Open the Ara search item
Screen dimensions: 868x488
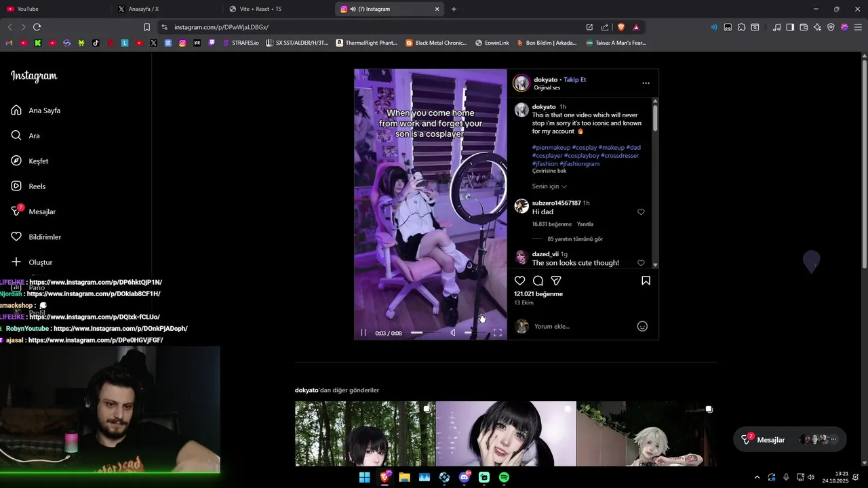(26, 136)
